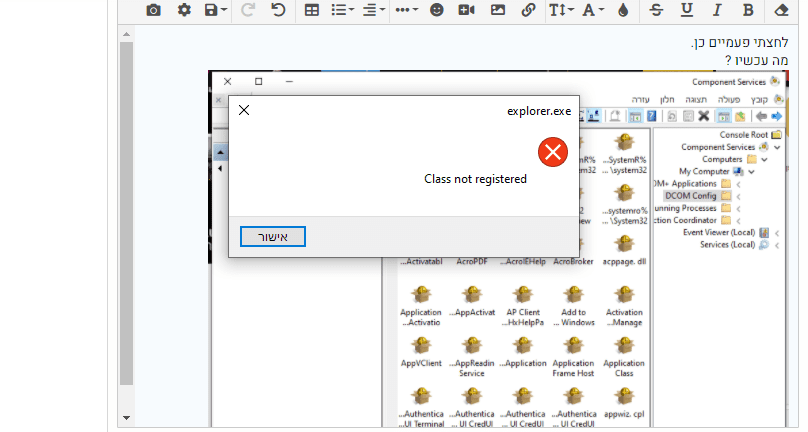Insert a table with the grid icon

coord(311,10)
